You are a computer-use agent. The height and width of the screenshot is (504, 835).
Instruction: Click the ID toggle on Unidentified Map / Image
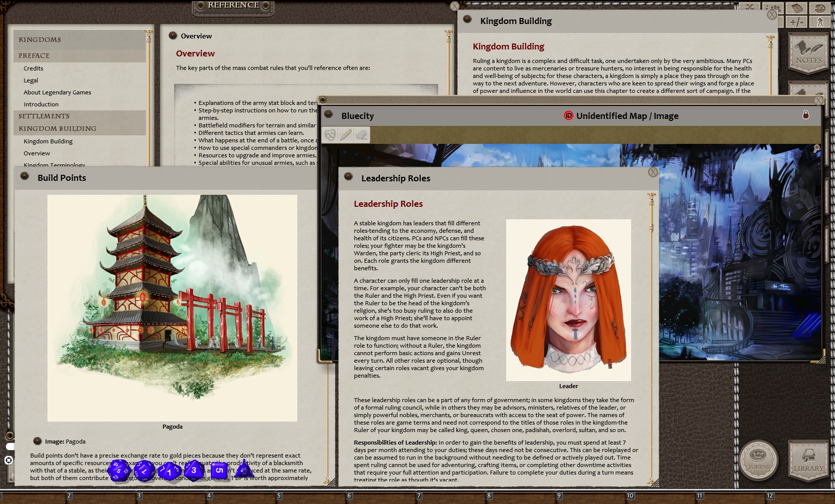(x=569, y=115)
